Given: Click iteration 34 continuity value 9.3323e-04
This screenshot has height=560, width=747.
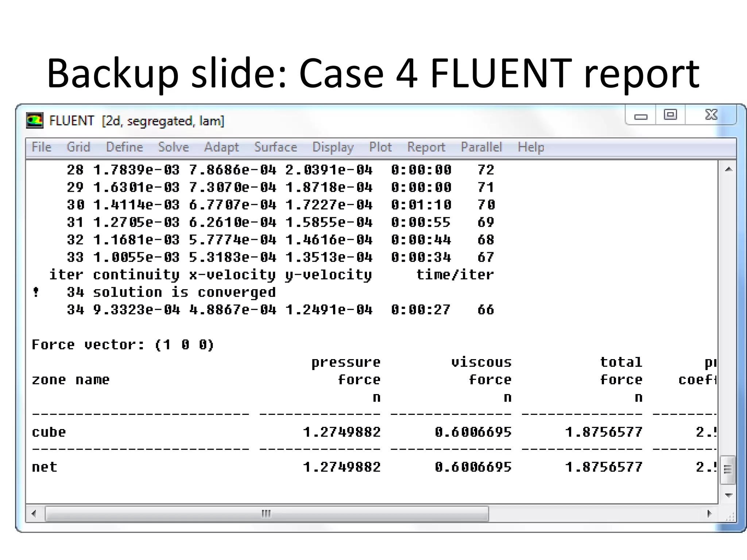Looking at the screenshot, I should 136,310.
